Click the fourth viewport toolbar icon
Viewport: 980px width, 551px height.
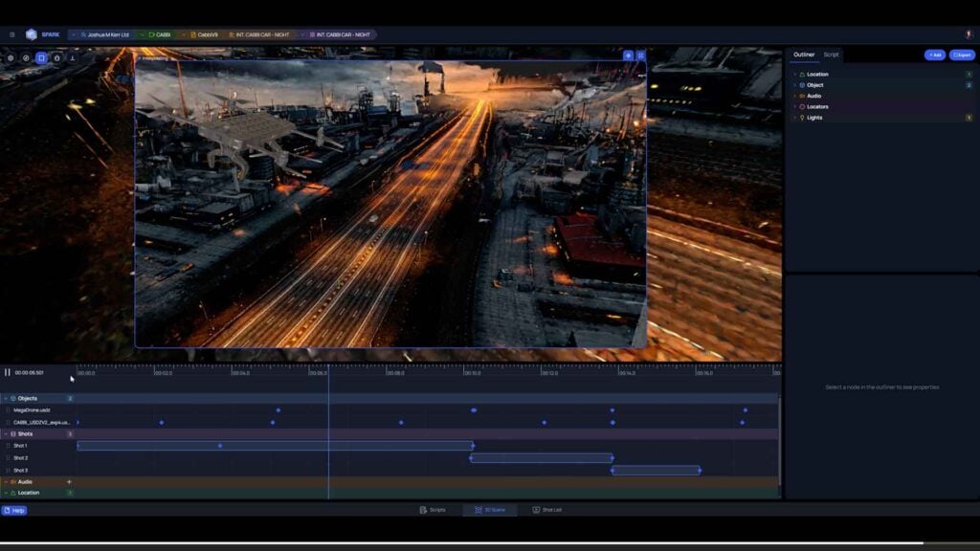[56, 58]
